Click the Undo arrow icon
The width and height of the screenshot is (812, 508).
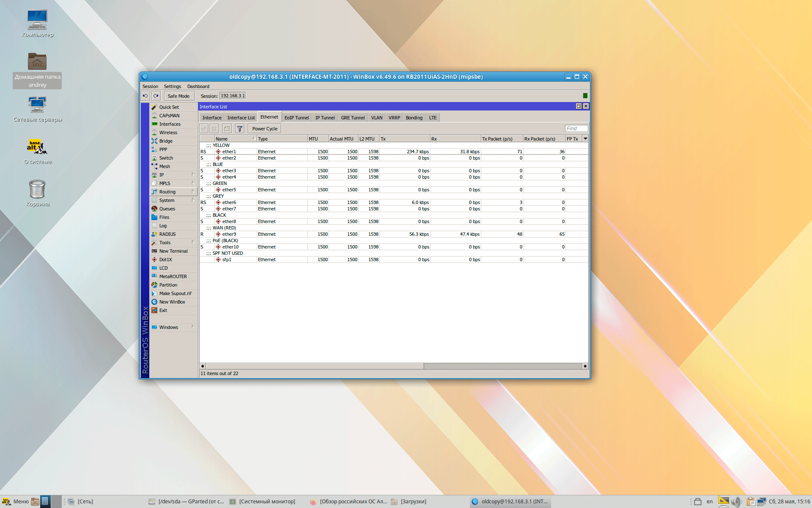[145, 96]
